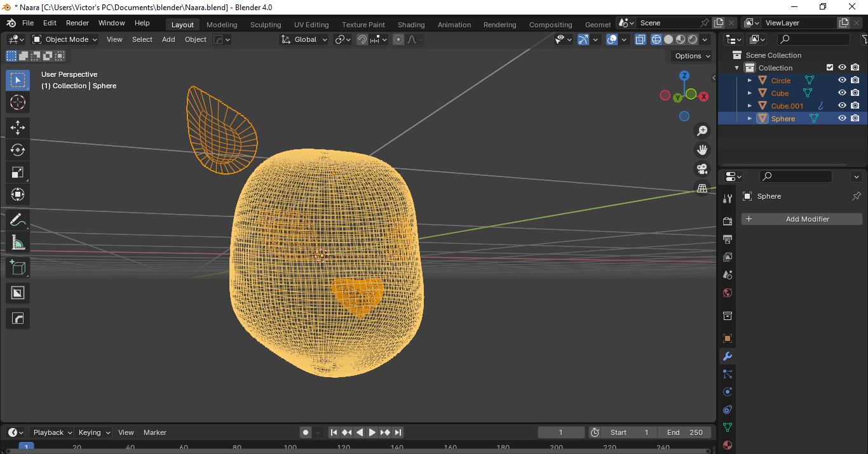Open the Object Mode dropdown
Image resolution: width=868 pixels, height=454 pixels.
(65, 39)
